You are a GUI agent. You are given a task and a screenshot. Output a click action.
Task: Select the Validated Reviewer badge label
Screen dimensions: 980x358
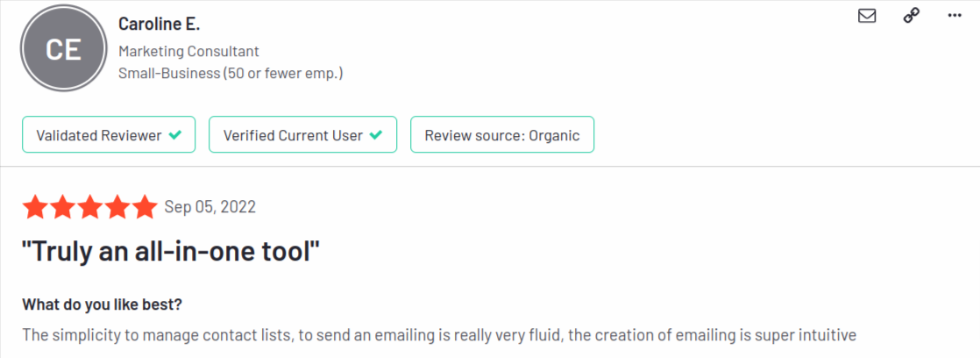pyautogui.click(x=98, y=135)
